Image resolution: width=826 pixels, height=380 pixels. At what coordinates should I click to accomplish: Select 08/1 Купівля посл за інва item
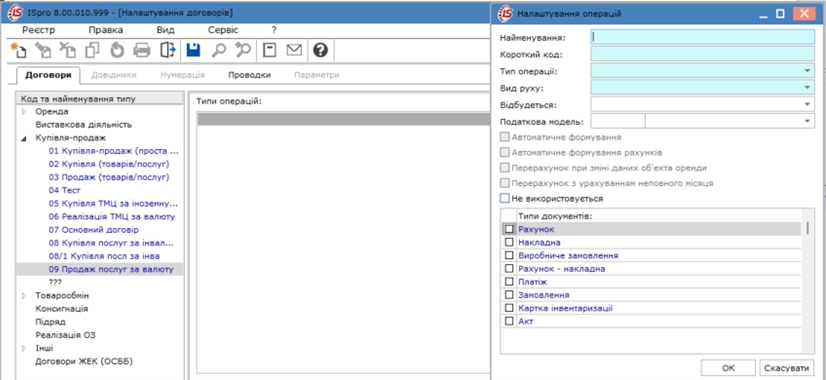[x=104, y=256]
